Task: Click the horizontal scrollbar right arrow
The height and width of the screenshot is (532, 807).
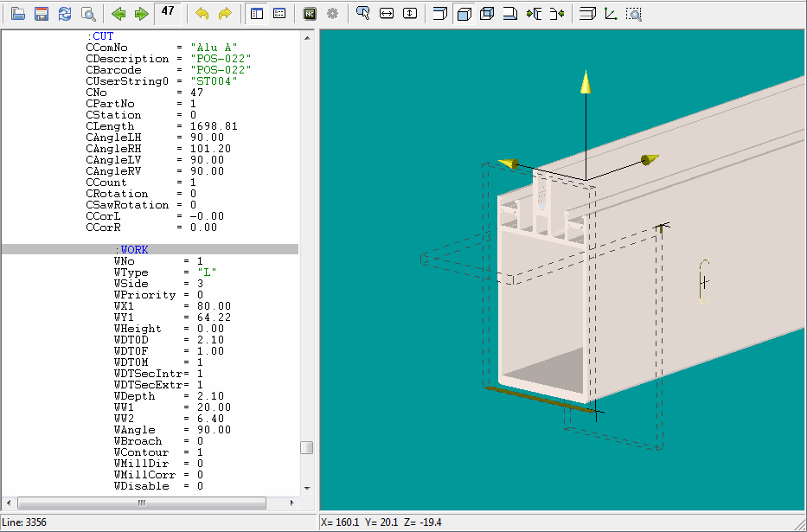Action: coord(293,503)
